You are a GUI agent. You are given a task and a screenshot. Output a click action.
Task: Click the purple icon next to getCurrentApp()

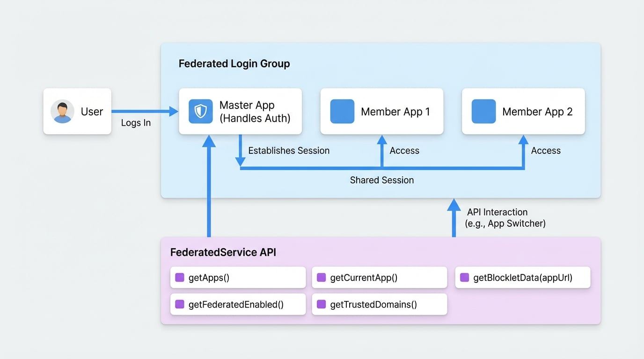pos(321,277)
